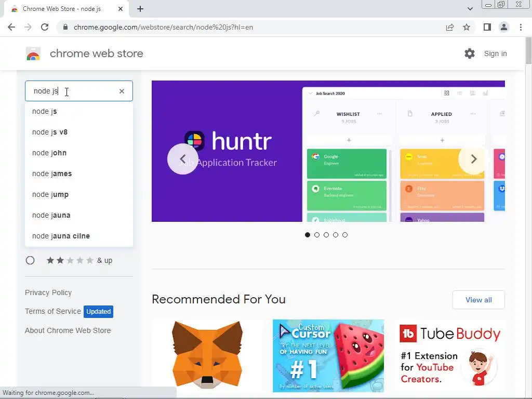This screenshot has width=532, height=399.
Task: Bookmark this page with the star icon
Action: coord(467,27)
